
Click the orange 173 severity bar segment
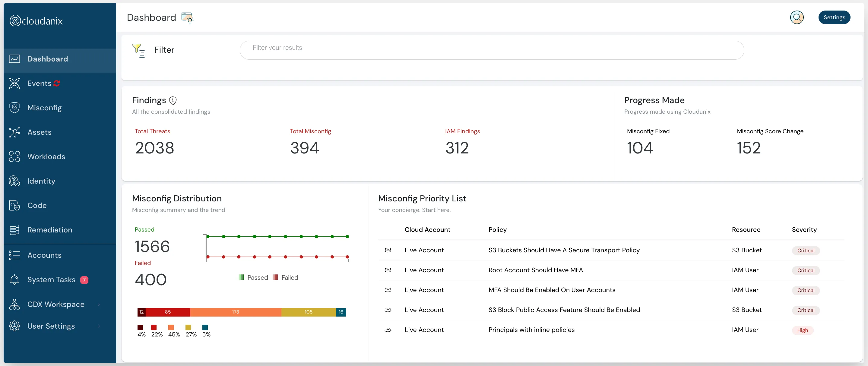(x=236, y=312)
